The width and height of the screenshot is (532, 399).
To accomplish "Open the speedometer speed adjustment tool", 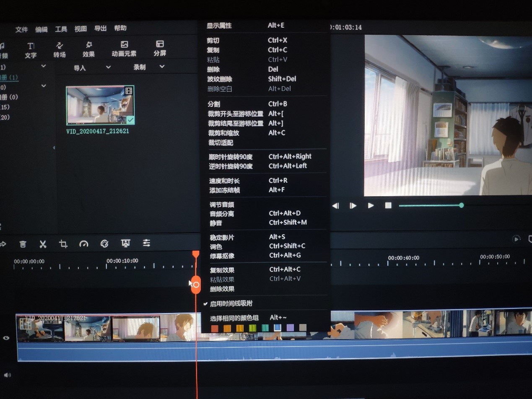I will coord(84,244).
